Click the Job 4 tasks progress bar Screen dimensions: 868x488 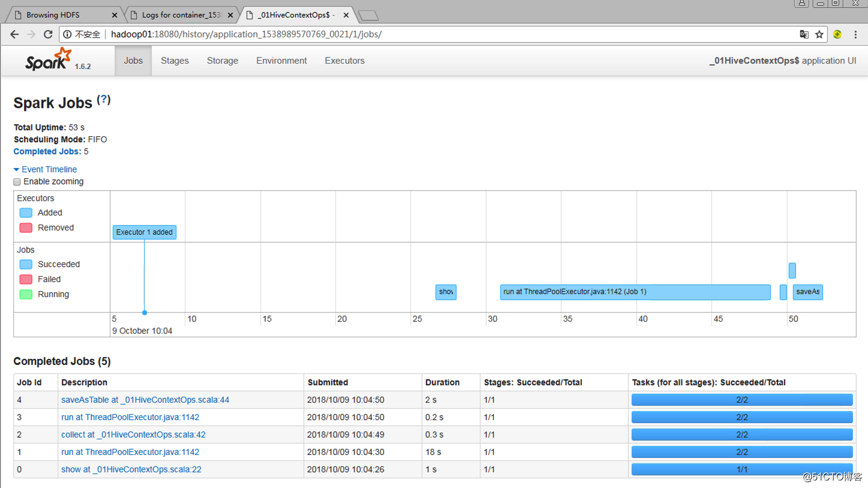tap(742, 400)
